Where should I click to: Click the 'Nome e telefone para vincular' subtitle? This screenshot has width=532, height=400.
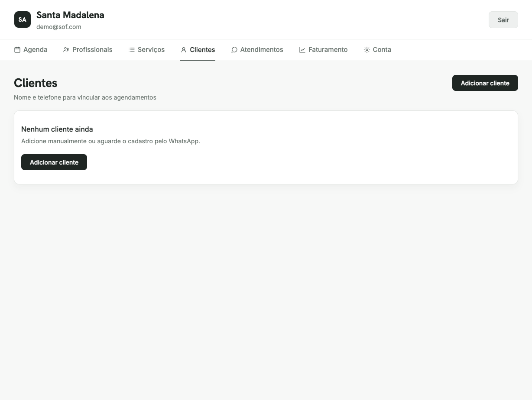pyautogui.click(x=85, y=97)
